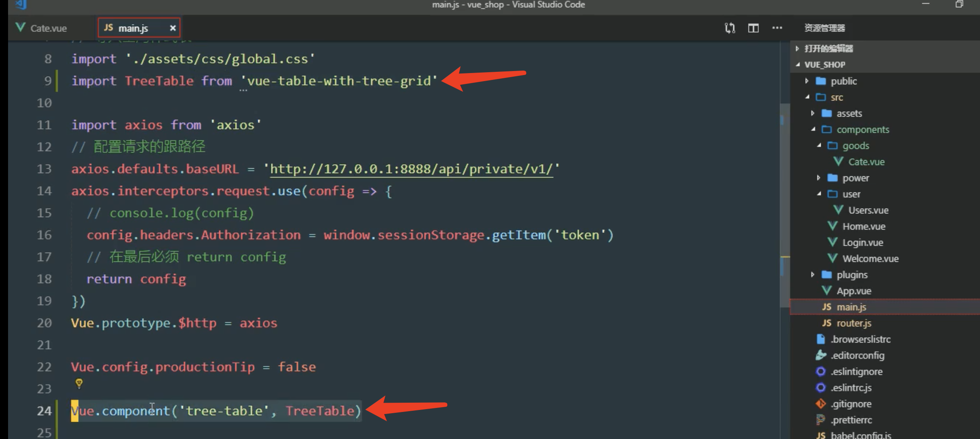Collapse the goods folder arrow
Screen dimensions: 980x439
tap(819, 146)
